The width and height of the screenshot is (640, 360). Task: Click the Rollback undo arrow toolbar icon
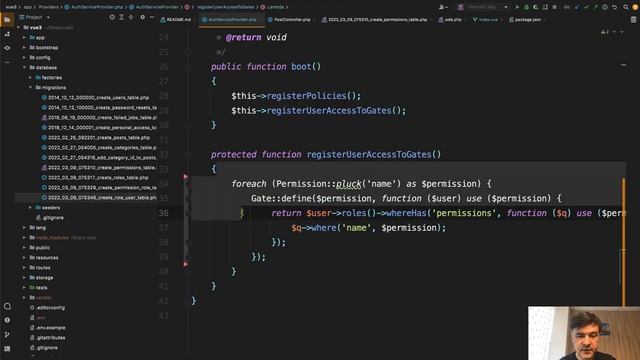coord(615,7)
